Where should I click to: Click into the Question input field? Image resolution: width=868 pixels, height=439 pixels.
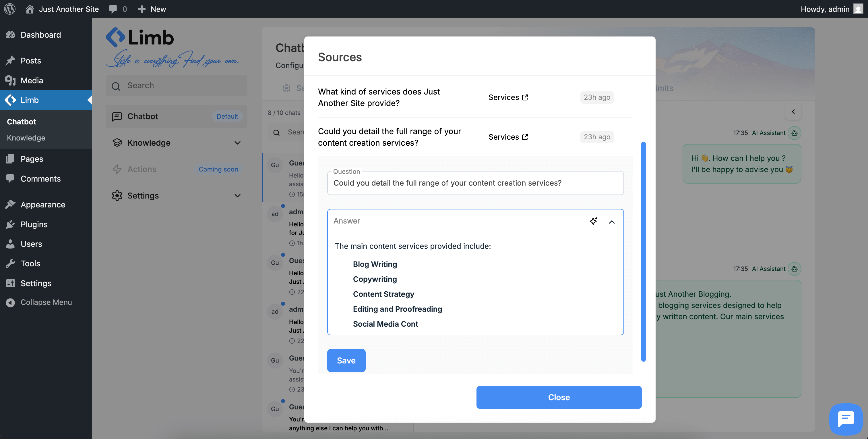[475, 183]
